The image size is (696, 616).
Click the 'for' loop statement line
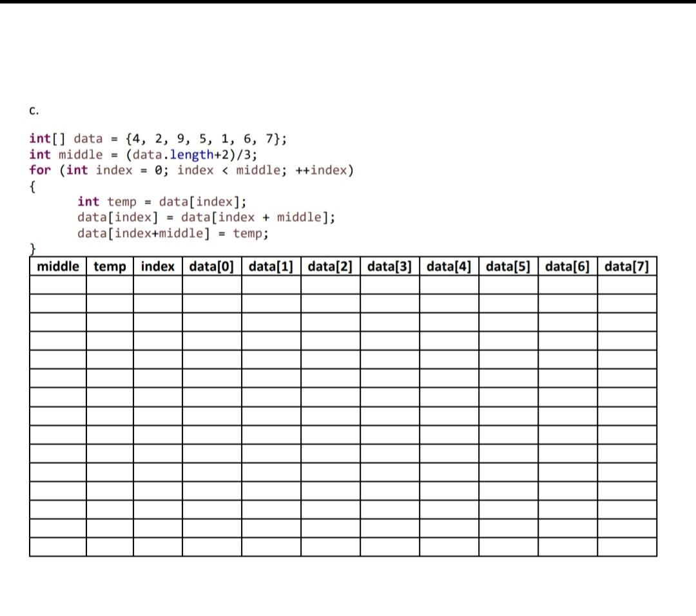[191, 170]
